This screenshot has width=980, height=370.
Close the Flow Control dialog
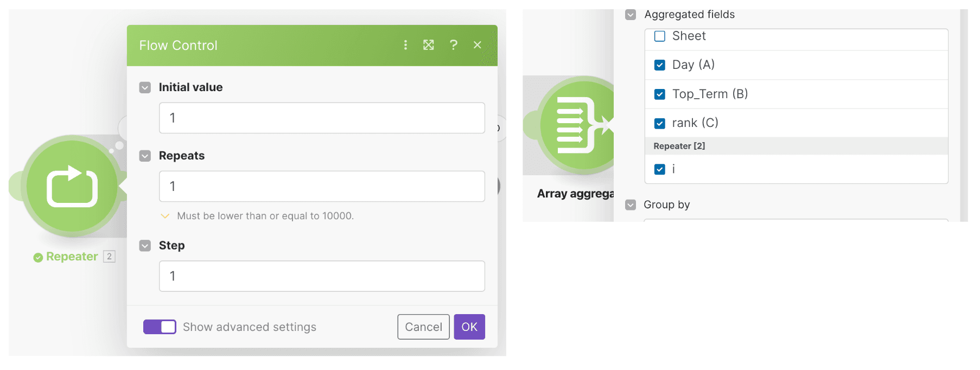[x=478, y=45]
